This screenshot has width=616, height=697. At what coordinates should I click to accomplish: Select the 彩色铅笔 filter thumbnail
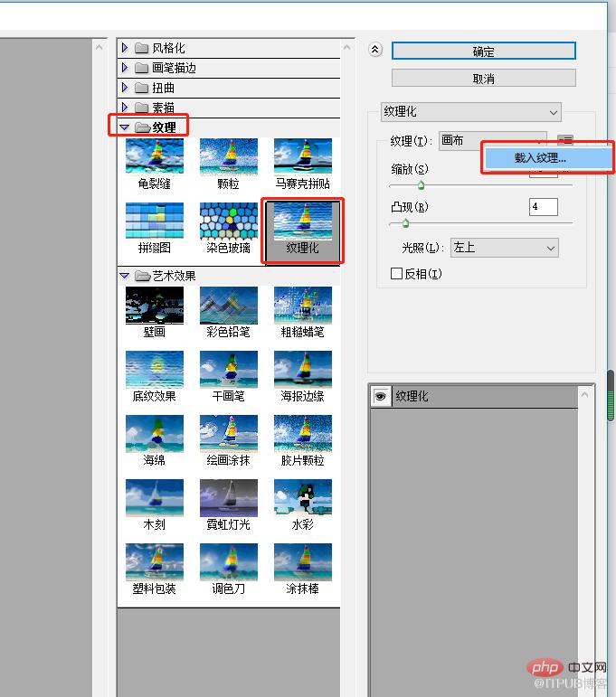(x=229, y=305)
